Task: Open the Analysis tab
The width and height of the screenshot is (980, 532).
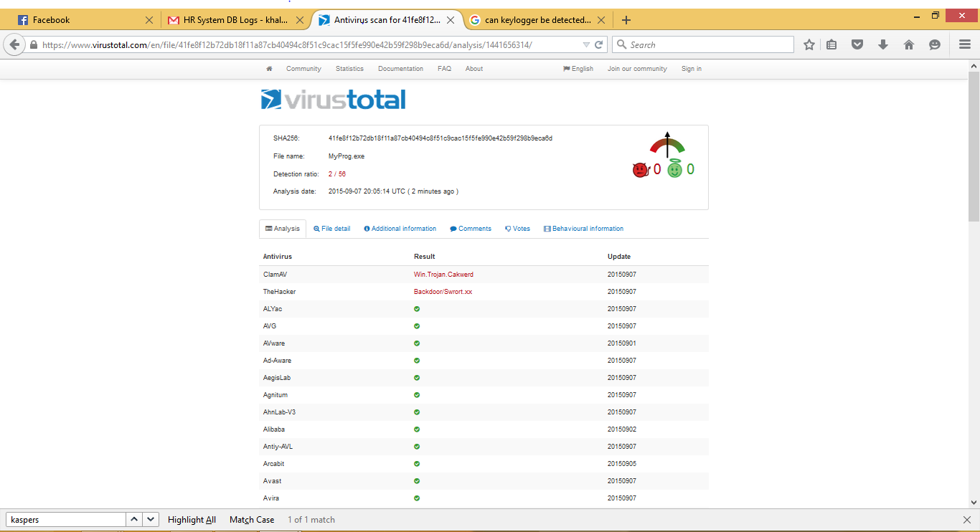Action: pyautogui.click(x=283, y=229)
